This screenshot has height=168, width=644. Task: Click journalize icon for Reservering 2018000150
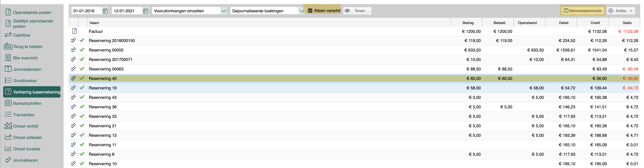(73, 40)
